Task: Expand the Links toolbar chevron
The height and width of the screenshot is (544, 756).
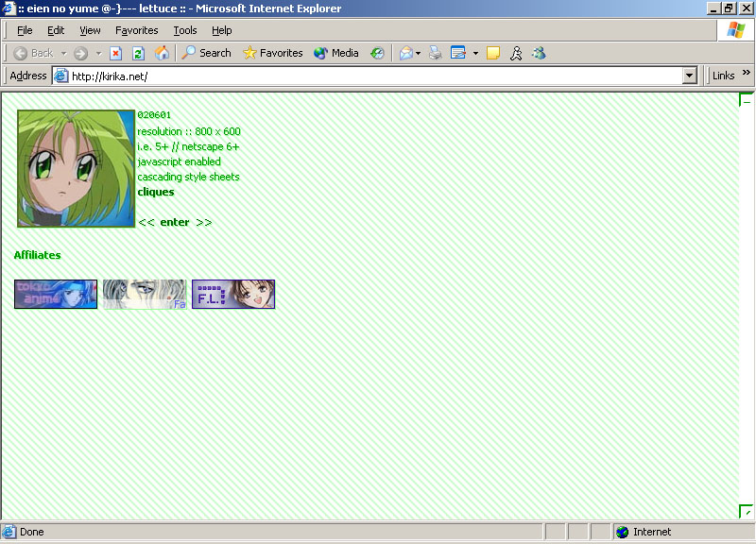Action: pyautogui.click(x=746, y=75)
